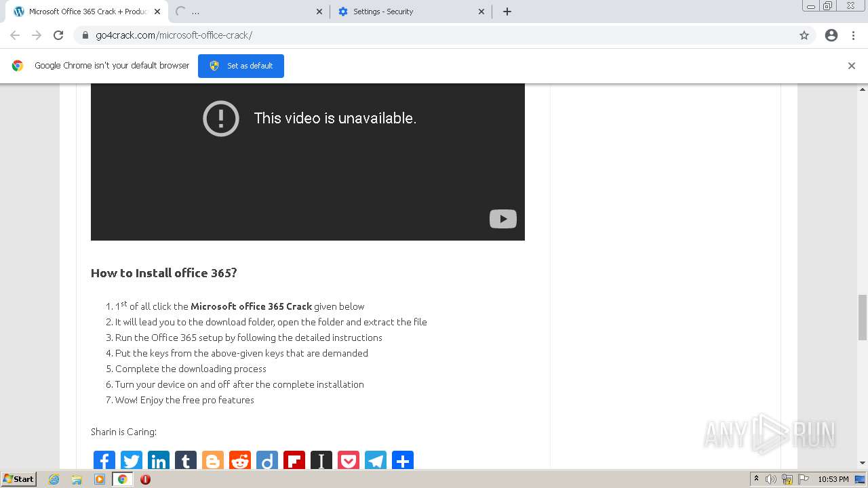The image size is (868, 488).
Task: Click the page vertical scrollbar thumb
Action: tap(863, 317)
